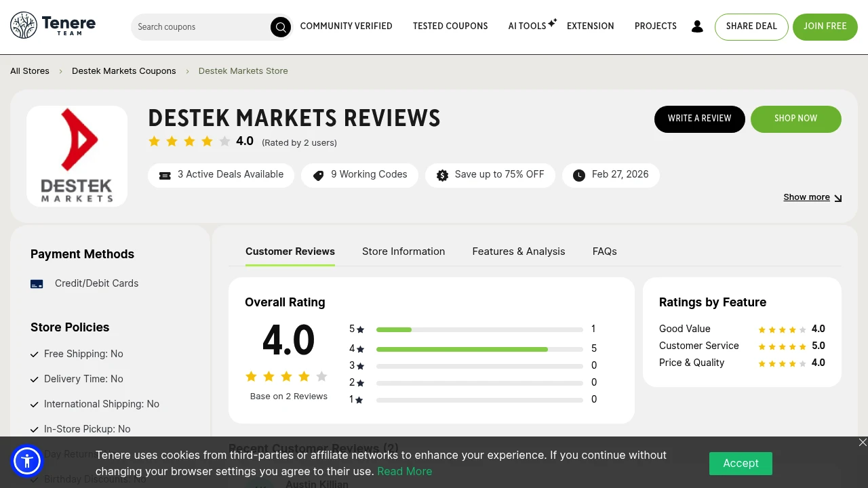Click the In-Store Pickup: No policy
Image resolution: width=868 pixels, height=488 pixels.
pos(87,430)
